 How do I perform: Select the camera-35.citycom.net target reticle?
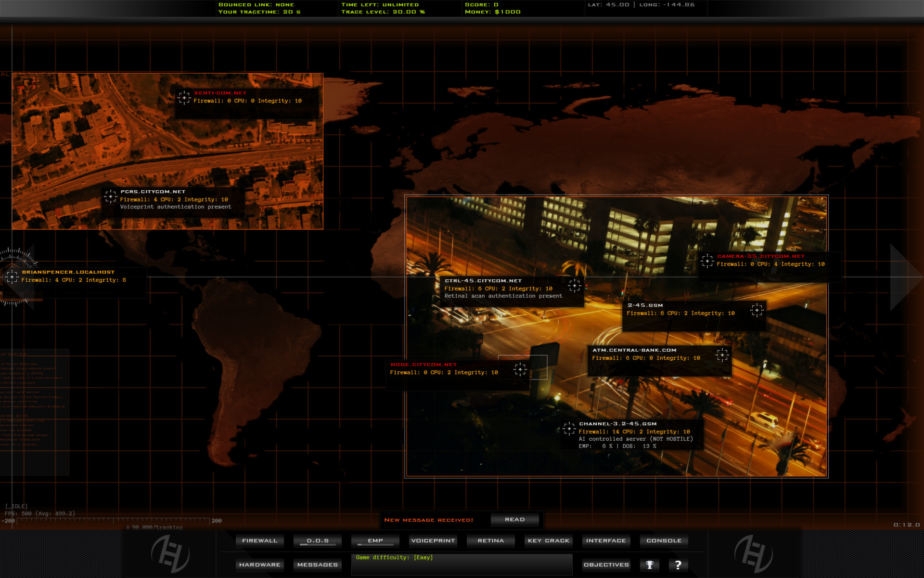point(706,261)
